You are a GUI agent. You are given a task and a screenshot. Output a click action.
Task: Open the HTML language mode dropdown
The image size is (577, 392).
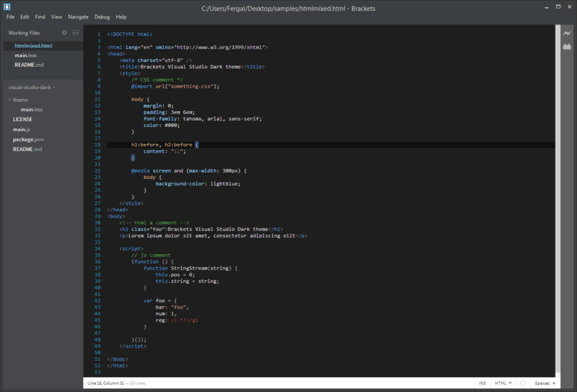[x=502, y=383]
